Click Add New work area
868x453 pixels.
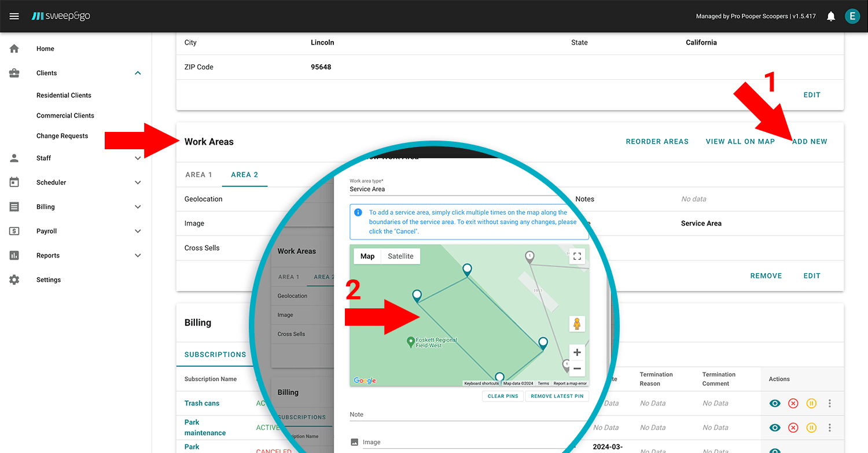coord(810,142)
